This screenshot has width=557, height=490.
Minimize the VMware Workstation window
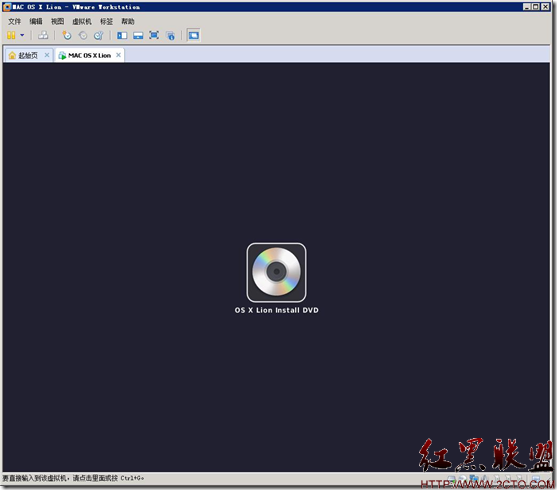pyautogui.click(x=527, y=7)
